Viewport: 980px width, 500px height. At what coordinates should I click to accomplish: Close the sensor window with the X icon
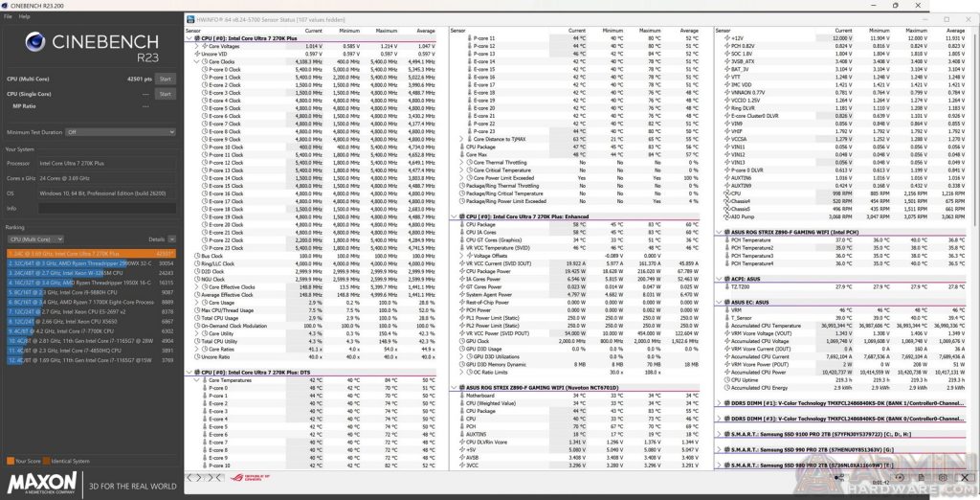(965, 477)
